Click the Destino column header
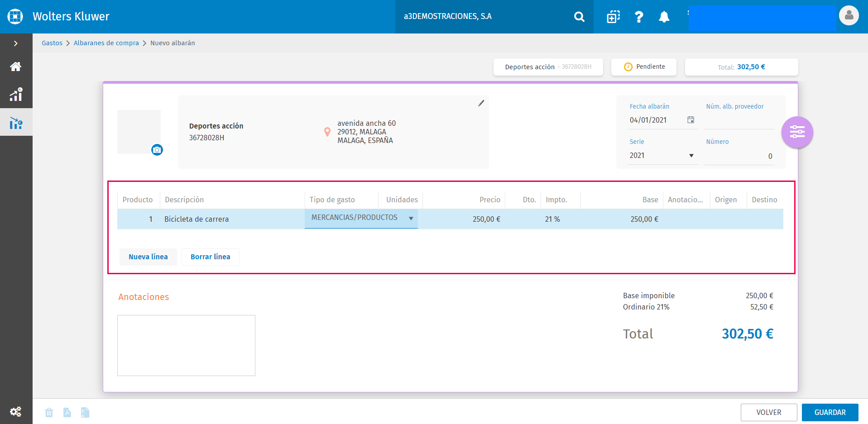The height and width of the screenshot is (424, 868). coord(764,200)
